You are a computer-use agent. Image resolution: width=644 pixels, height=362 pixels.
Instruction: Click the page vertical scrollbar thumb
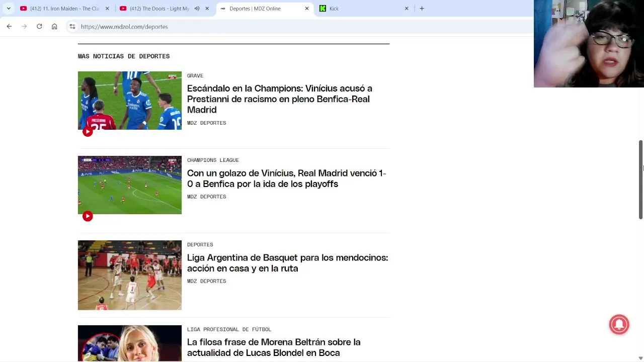click(640, 179)
